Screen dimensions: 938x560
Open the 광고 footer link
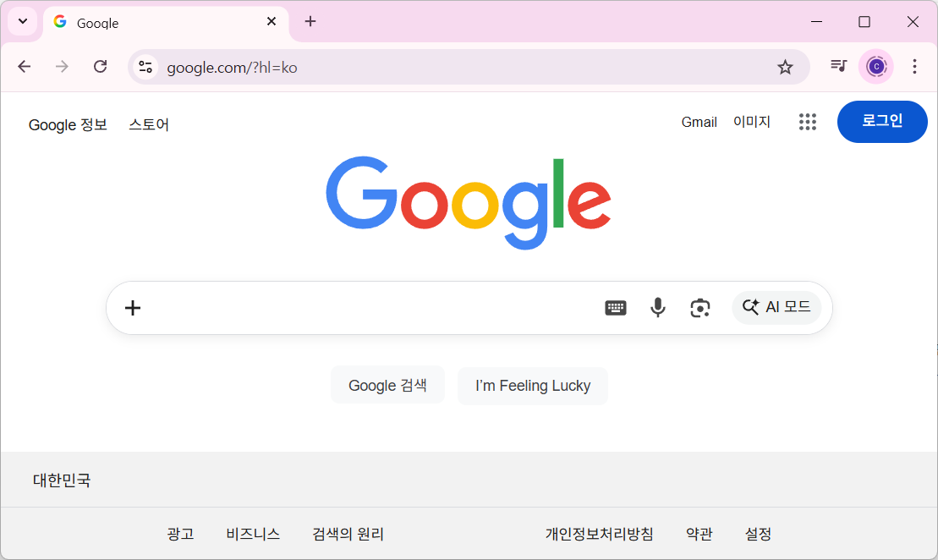coord(180,534)
